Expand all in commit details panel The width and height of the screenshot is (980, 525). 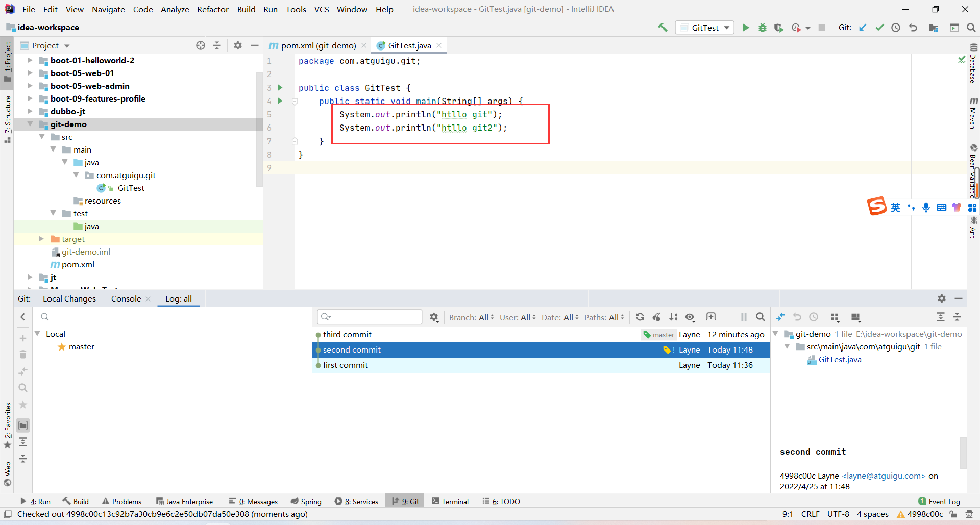941,317
